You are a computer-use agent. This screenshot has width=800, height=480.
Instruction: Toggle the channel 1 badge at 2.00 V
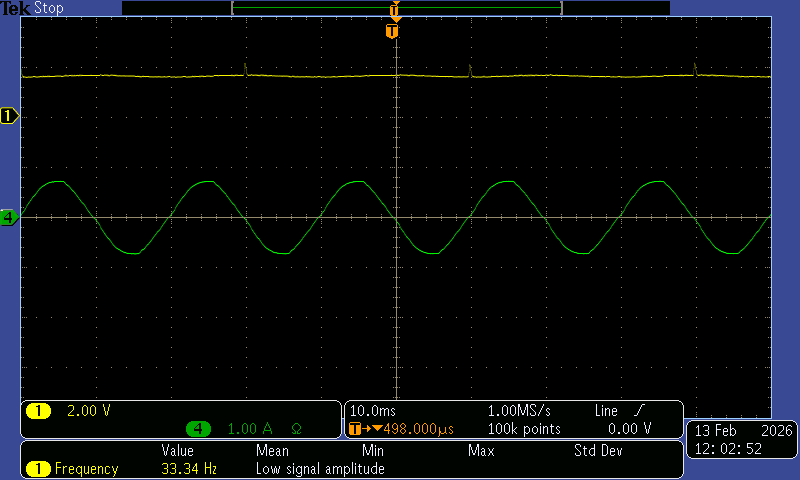click(x=38, y=411)
